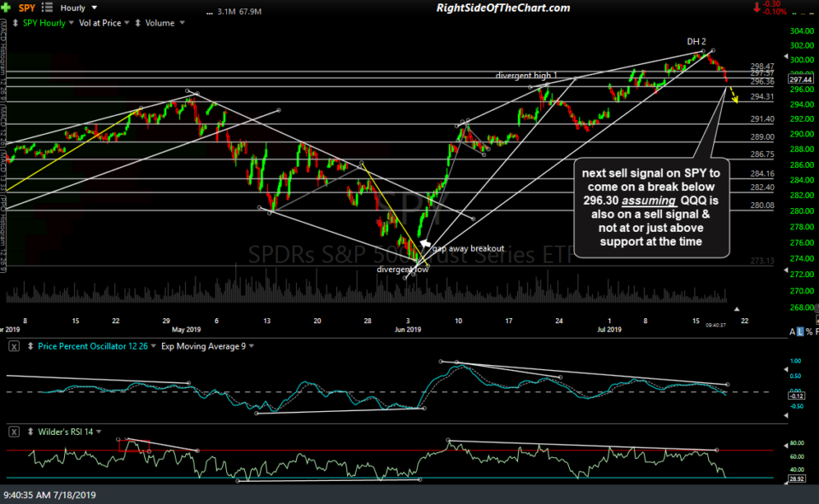The image size is (819, 504).
Task: Remove the Price Percent Oscillator with its X button
Action: coord(14,346)
